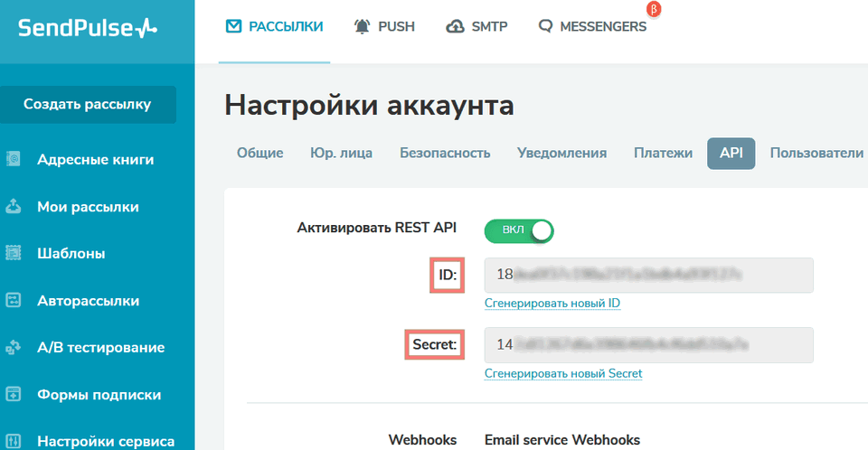Click the cloud icon beside SMTP
The width and height of the screenshot is (868, 450).
(x=455, y=26)
